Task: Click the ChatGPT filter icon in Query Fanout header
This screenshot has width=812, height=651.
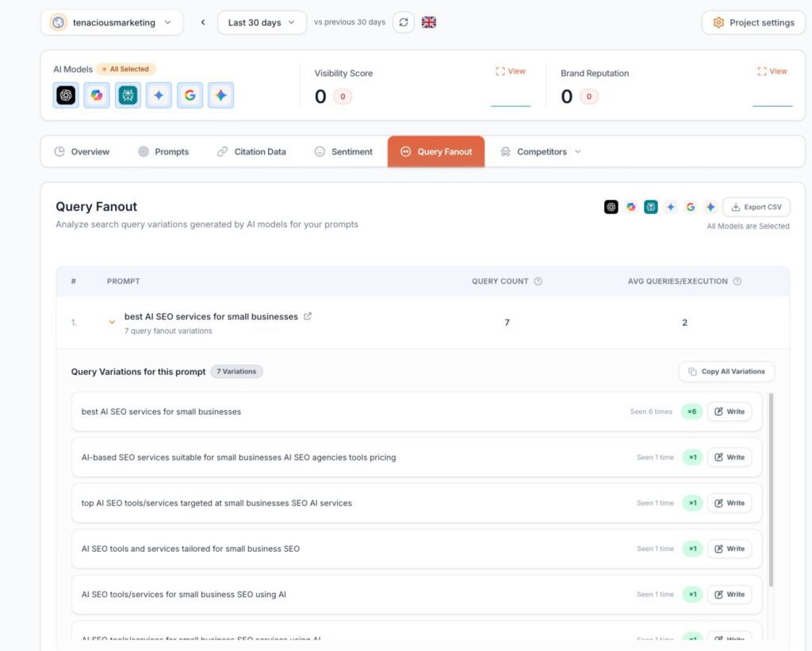Action: 611,206
